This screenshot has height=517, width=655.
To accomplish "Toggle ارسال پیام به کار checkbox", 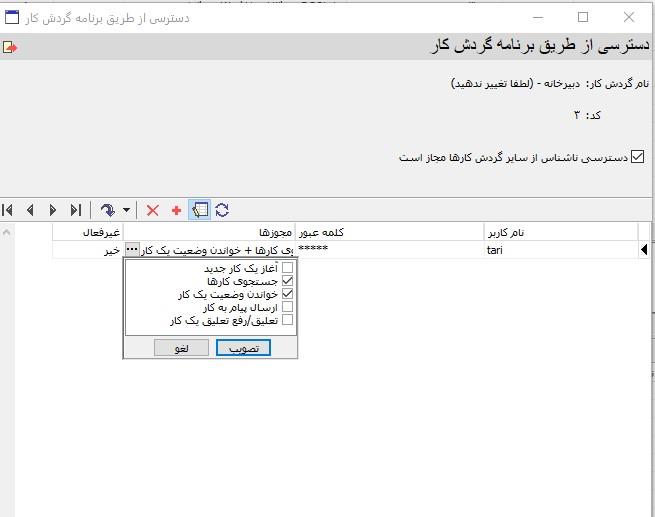I will [288, 307].
